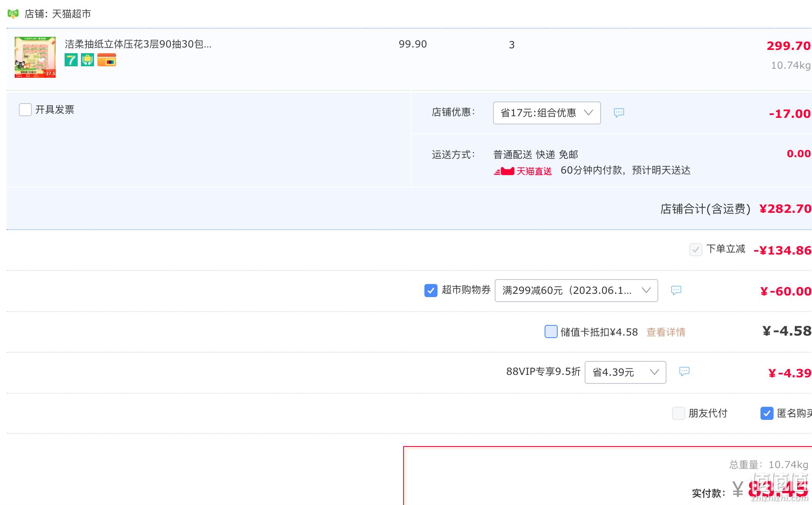
Task: Click the unit price 99.90
Action: click(x=413, y=44)
